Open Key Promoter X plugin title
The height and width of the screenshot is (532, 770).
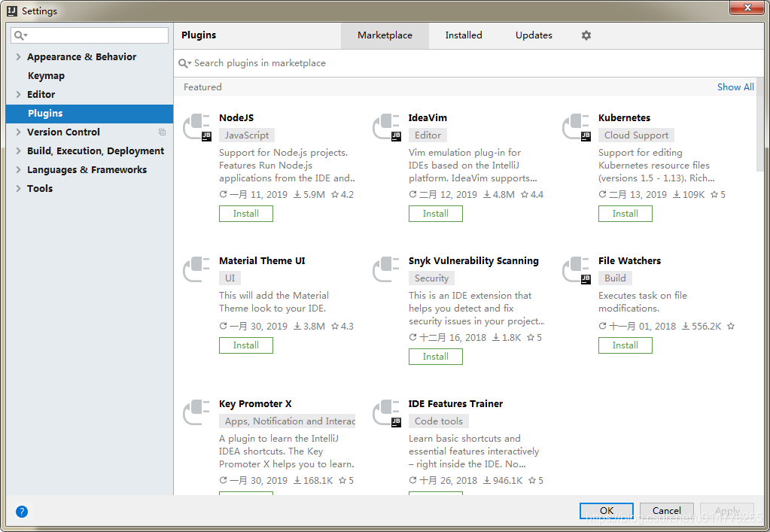pyautogui.click(x=255, y=403)
